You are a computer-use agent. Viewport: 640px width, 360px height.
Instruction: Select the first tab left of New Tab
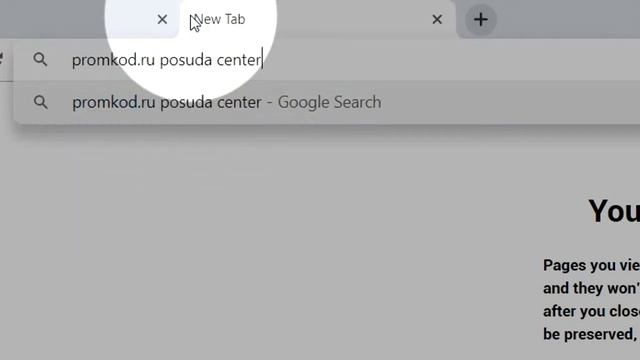89,19
